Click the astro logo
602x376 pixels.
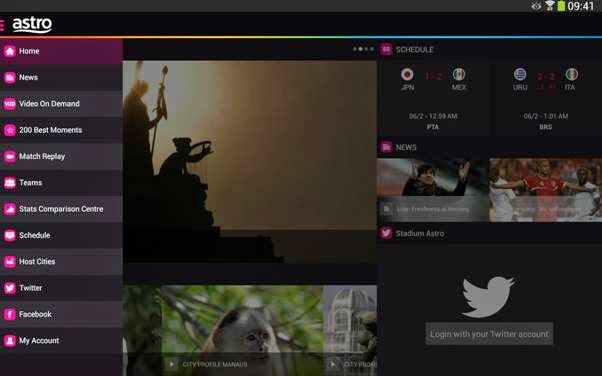[x=32, y=25]
